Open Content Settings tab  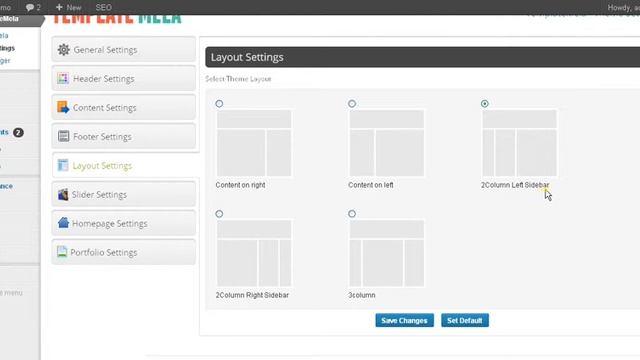[x=124, y=107]
